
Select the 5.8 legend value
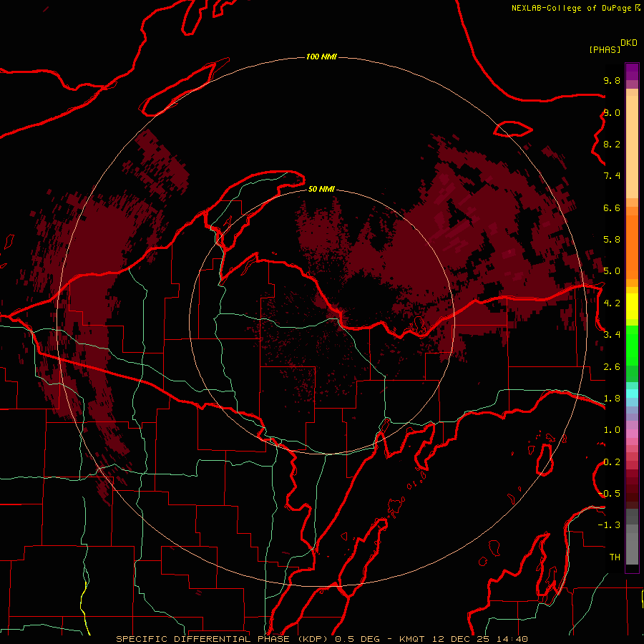click(612, 240)
